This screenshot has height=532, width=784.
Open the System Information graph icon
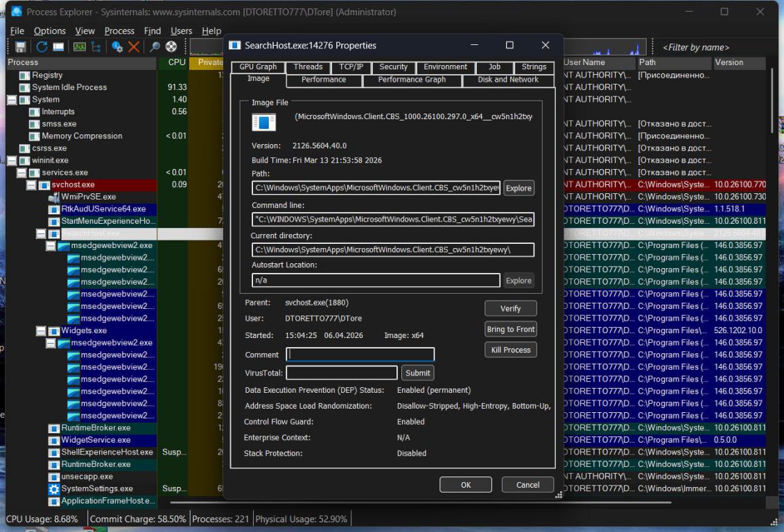[x=80, y=47]
